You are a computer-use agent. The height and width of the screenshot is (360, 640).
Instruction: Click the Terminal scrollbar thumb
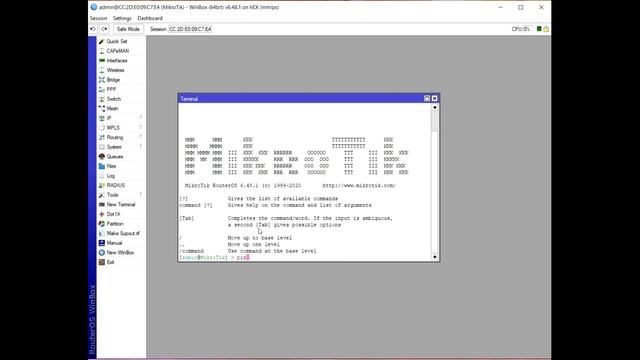pos(435,121)
